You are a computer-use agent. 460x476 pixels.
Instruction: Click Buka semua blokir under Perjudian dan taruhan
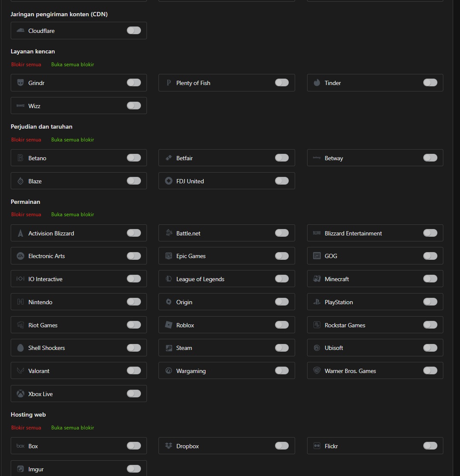point(73,140)
